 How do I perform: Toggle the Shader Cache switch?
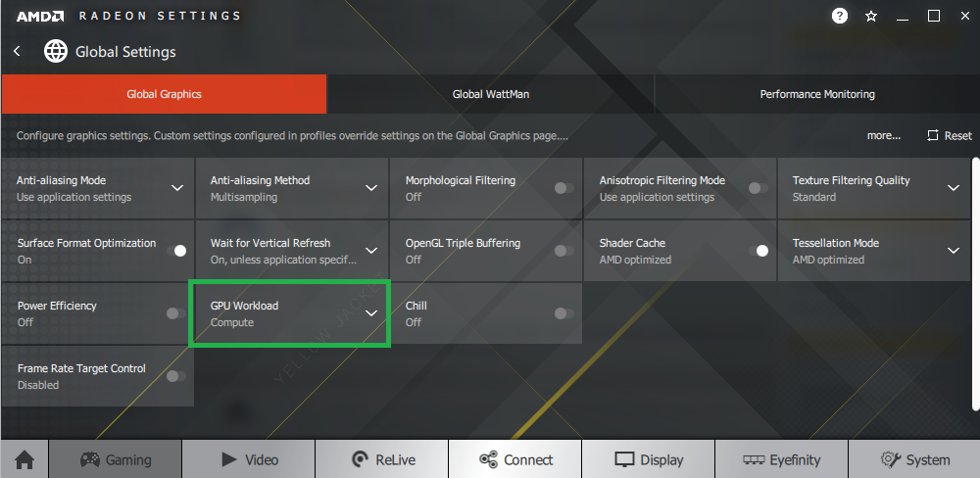point(759,251)
